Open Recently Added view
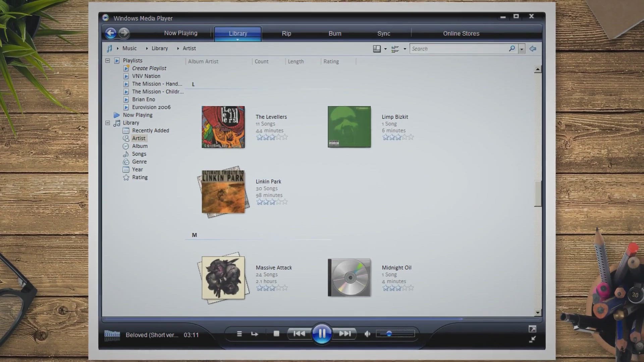This screenshot has width=644, height=362. (x=150, y=130)
